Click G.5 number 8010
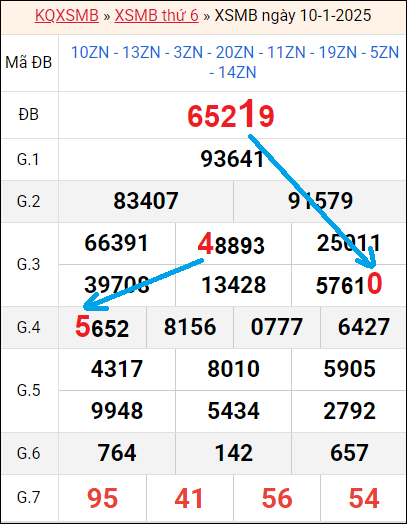Viewport: 407px width, 524px height. pos(234,369)
